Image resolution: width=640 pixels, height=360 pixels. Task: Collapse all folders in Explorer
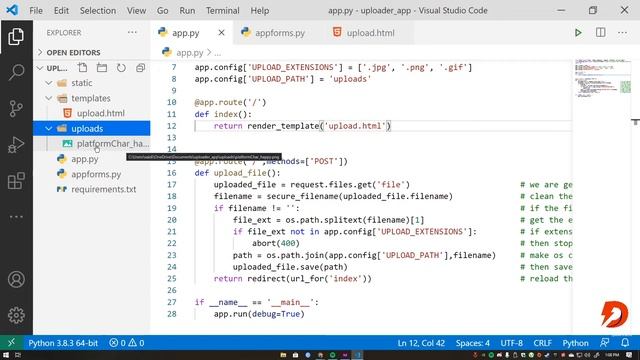(x=140, y=68)
